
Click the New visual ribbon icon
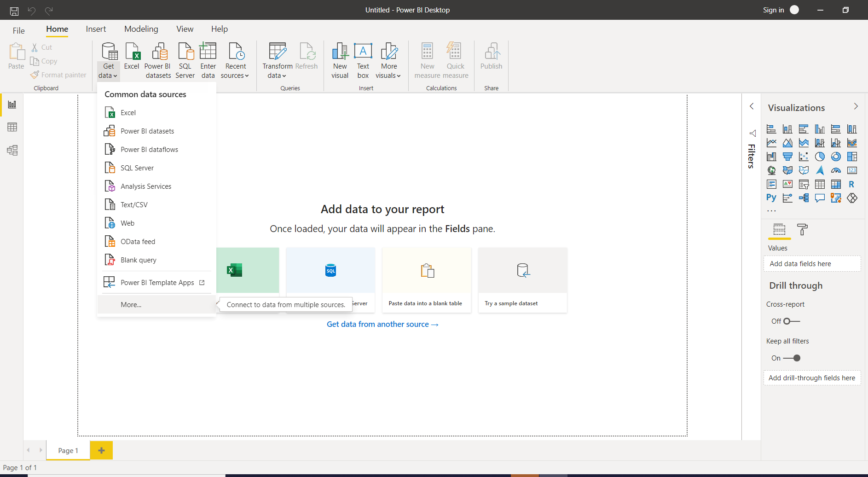[340, 61]
